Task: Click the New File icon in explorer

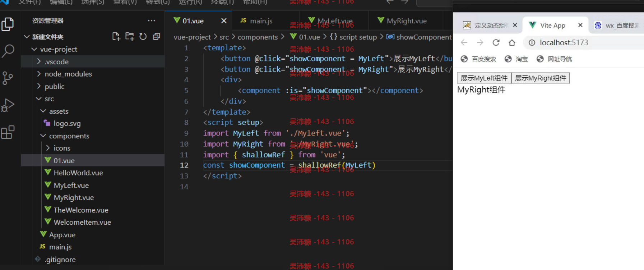Action: [116, 36]
